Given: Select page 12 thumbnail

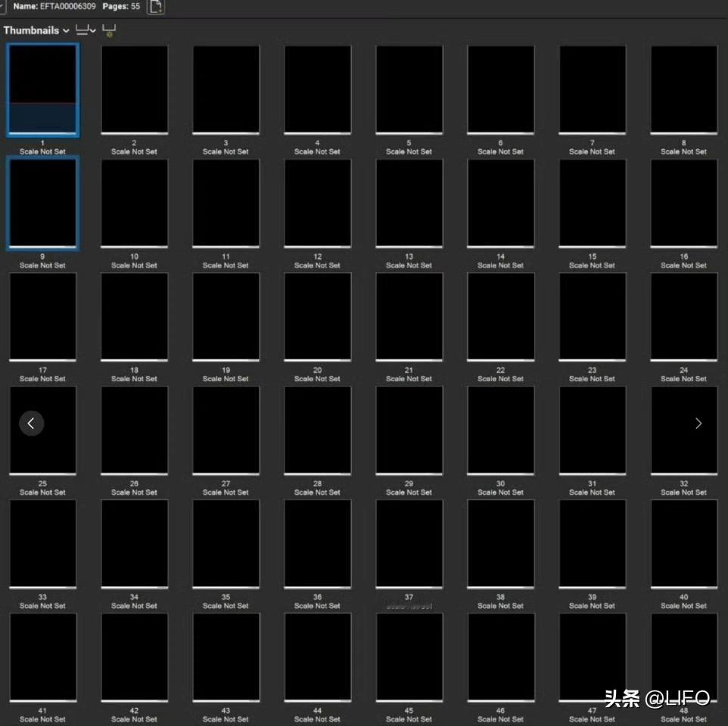Looking at the screenshot, I should point(318,203).
